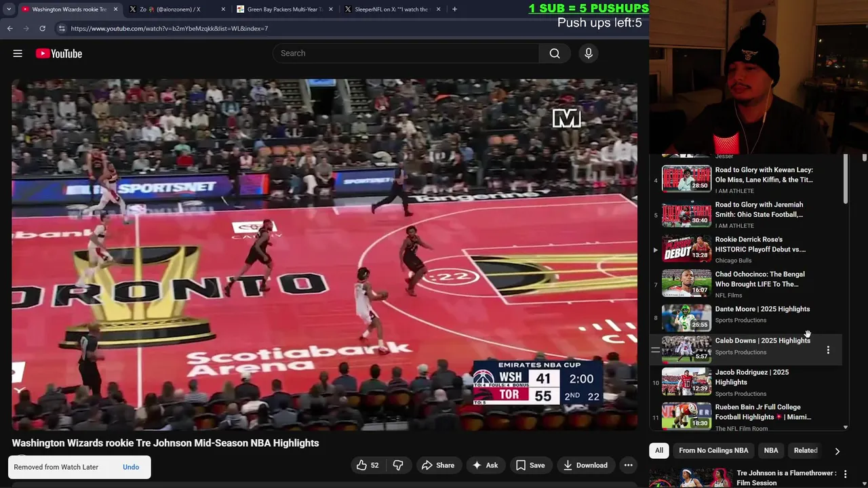
Task: Click The NFL Film Room channel name
Action: click(x=741, y=429)
